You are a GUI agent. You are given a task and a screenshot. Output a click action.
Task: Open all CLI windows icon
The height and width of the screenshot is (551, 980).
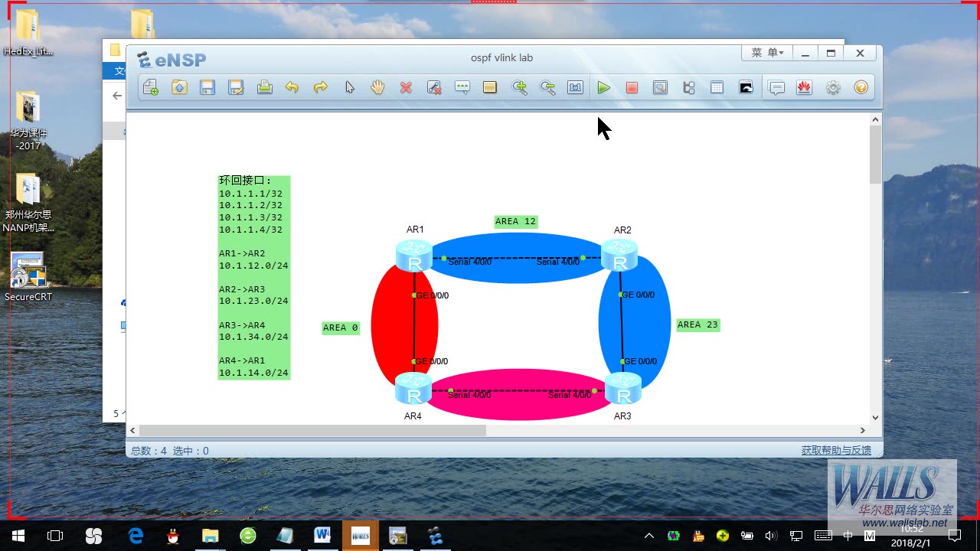click(x=746, y=88)
